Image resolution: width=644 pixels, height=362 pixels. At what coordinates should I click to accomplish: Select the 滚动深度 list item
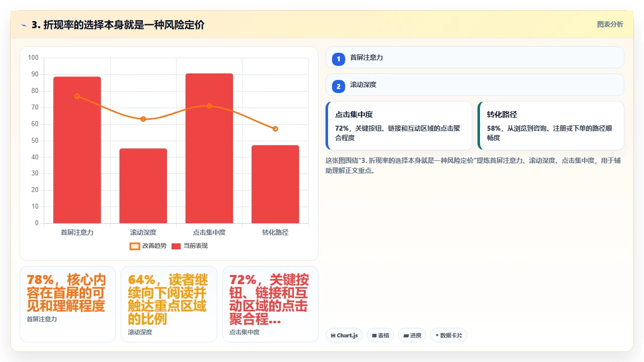coord(474,84)
